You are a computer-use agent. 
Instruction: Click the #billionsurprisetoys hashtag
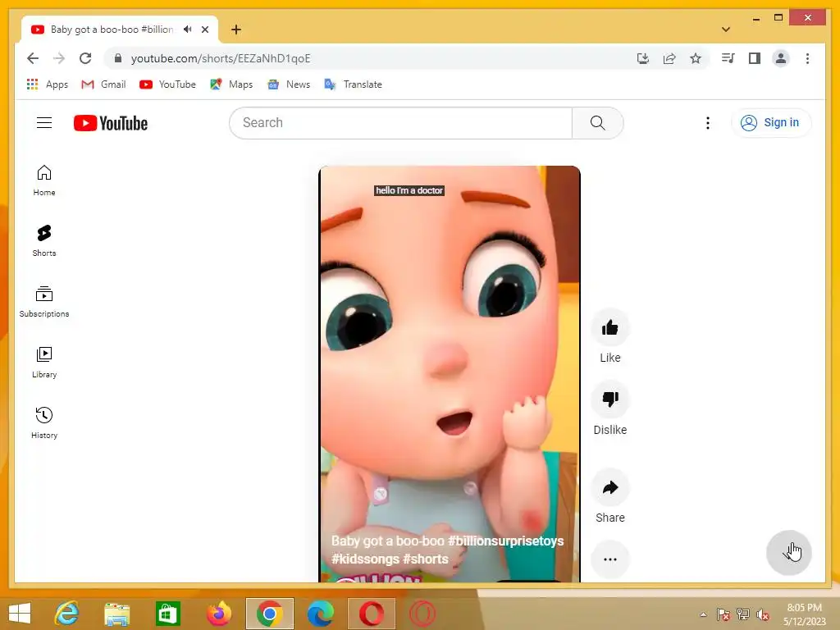tap(505, 541)
